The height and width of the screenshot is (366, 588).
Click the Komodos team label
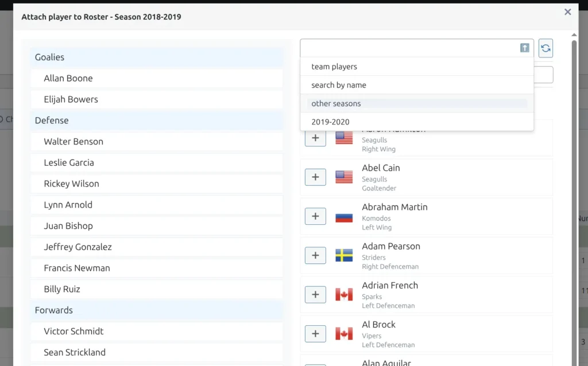(x=376, y=219)
